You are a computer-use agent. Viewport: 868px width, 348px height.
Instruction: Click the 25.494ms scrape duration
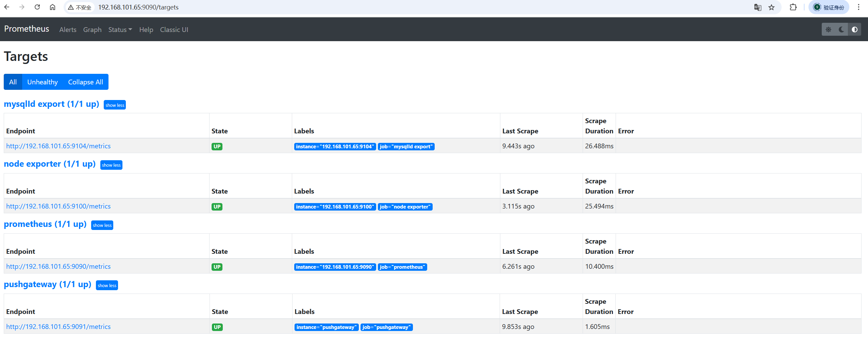(x=599, y=206)
